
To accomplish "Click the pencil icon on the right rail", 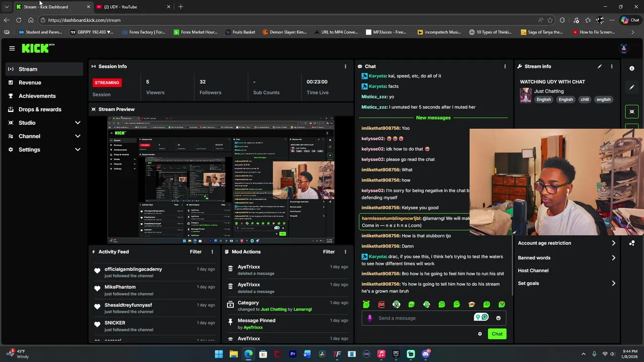I will click(632, 87).
